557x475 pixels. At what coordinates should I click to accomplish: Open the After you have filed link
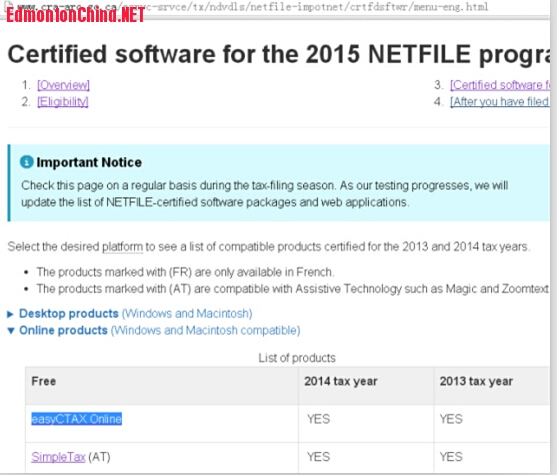point(500,102)
